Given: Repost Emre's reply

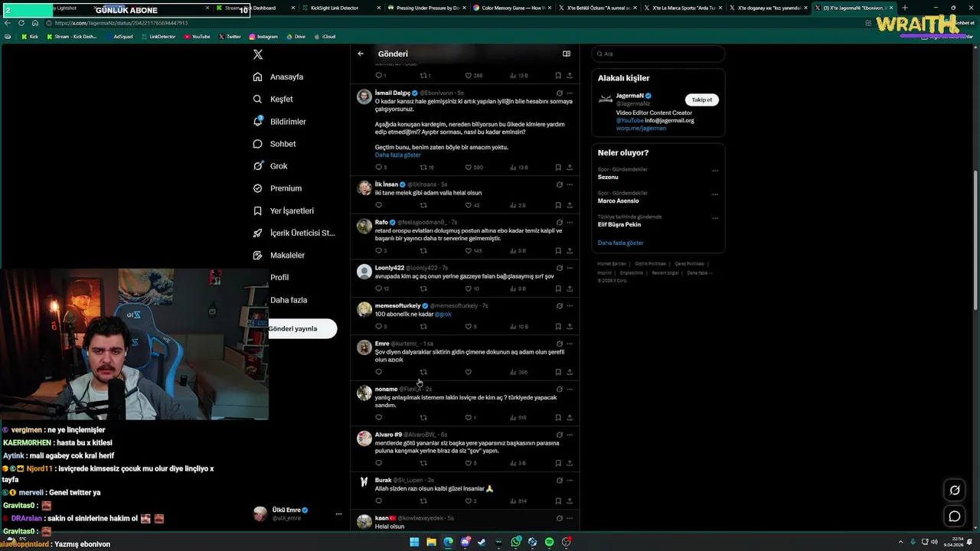Looking at the screenshot, I should [x=423, y=372].
